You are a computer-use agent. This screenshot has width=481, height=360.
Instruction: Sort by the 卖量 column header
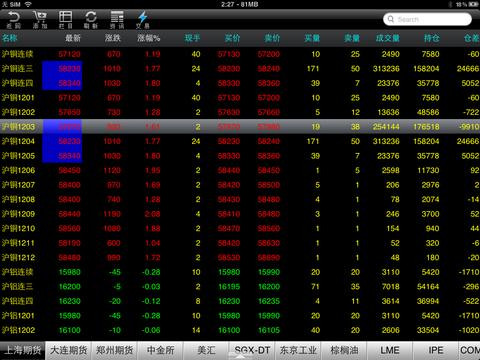[352, 38]
